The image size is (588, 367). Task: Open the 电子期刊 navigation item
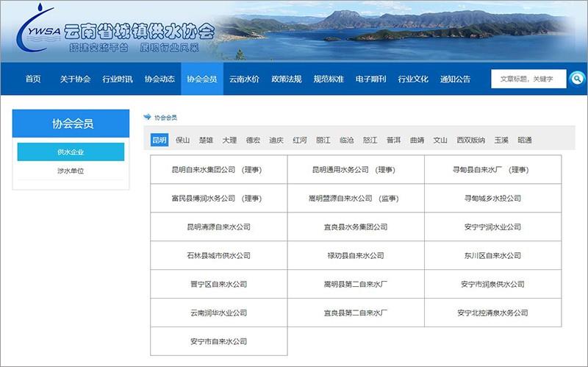tap(370, 79)
